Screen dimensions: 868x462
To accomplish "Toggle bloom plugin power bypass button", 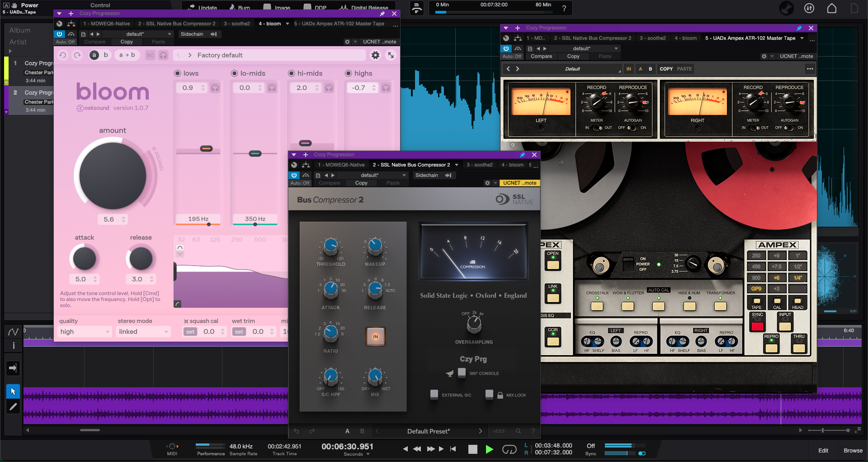I will pyautogui.click(x=59, y=34).
